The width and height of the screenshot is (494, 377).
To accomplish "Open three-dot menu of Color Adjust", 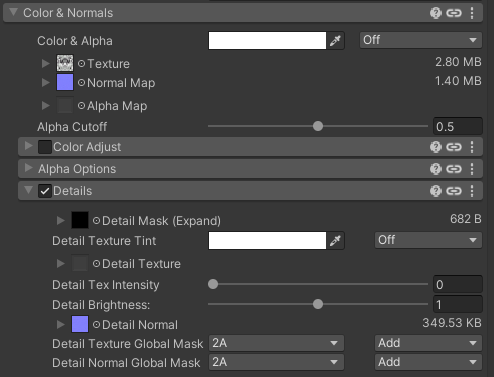I will point(472,147).
